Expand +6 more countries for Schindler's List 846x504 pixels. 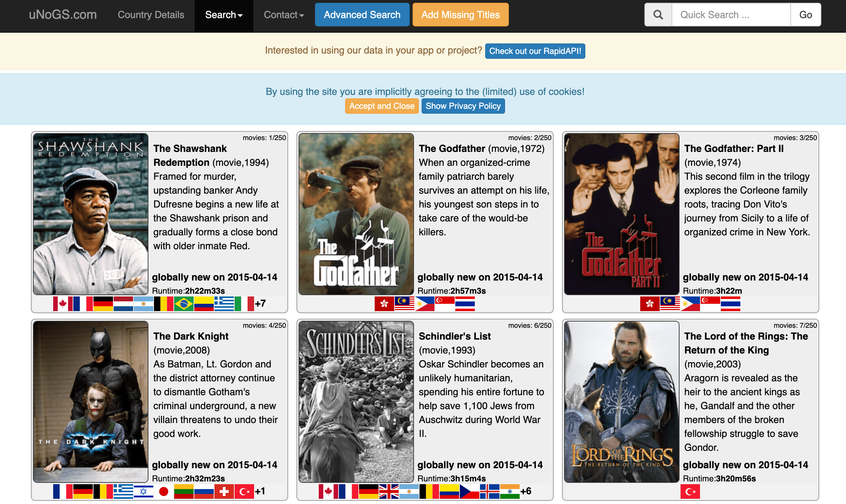pos(526,491)
